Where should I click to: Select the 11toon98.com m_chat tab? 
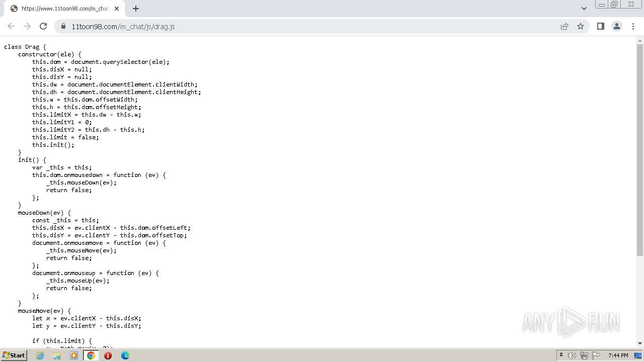pos(64,9)
